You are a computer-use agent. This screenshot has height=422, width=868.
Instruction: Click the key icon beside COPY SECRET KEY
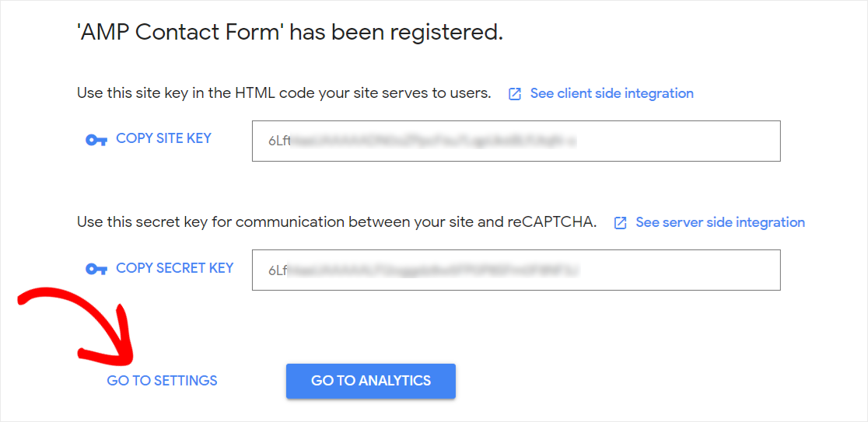pos(96,270)
